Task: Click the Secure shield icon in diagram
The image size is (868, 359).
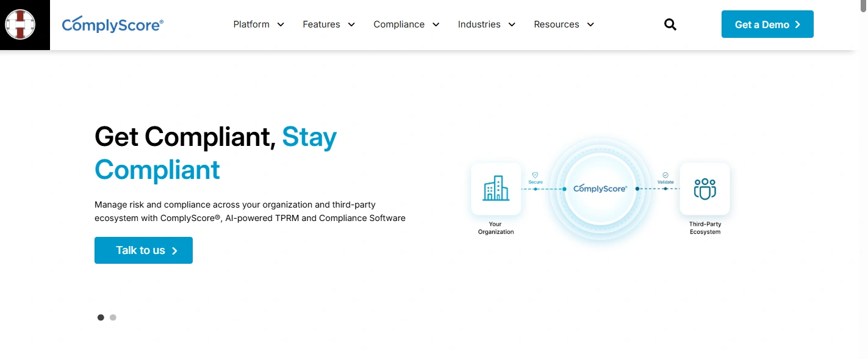Action: coord(535,175)
